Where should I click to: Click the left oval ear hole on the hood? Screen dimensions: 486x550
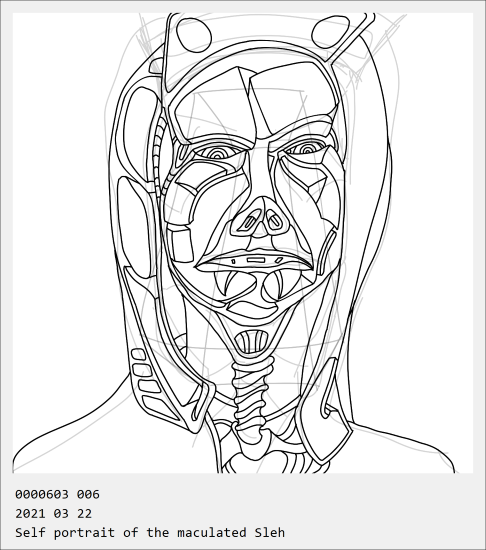194,35
